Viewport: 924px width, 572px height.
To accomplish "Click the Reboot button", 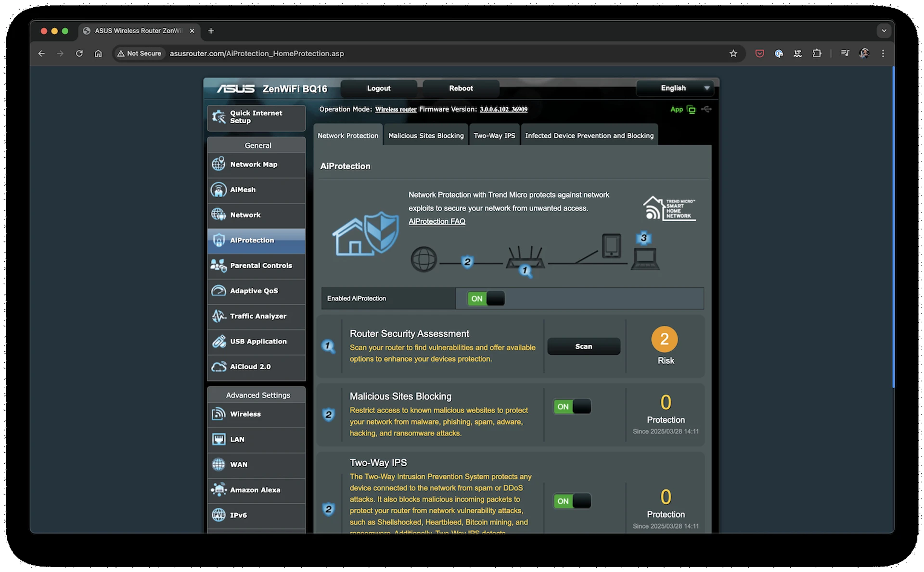I will pyautogui.click(x=461, y=88).
